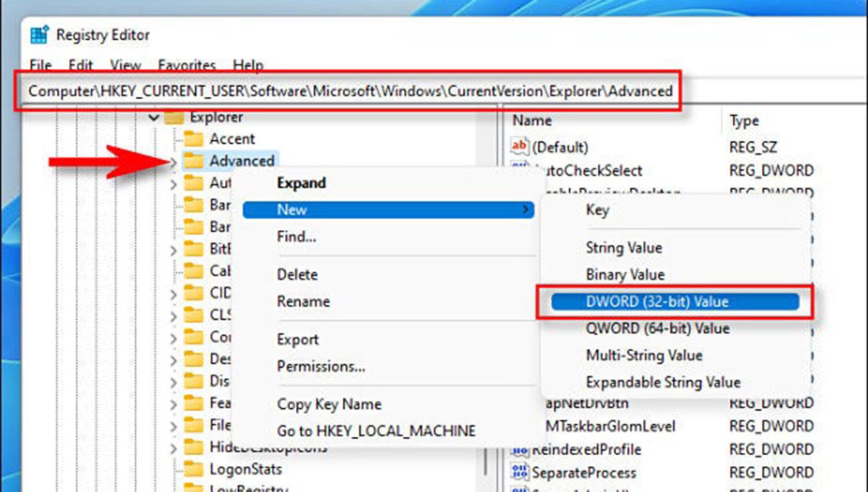
Task: Expand the Dis key chevron
Action: tap(174, 383)
